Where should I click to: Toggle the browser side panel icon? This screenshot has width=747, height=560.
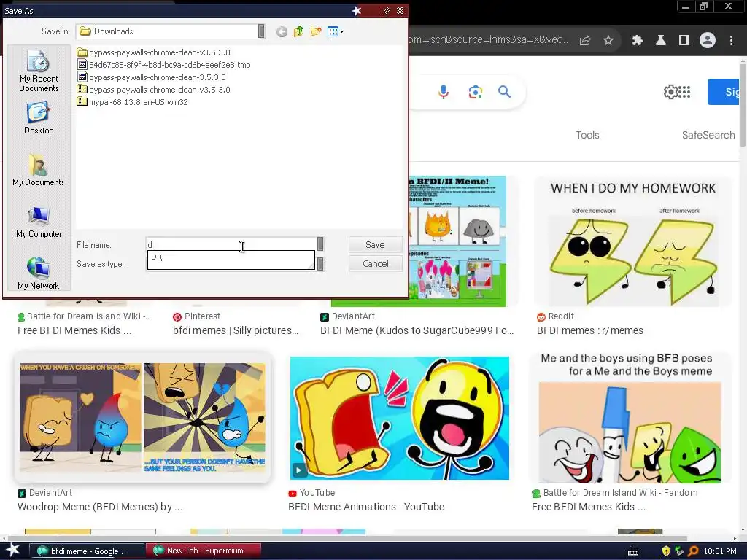point(684,41)
